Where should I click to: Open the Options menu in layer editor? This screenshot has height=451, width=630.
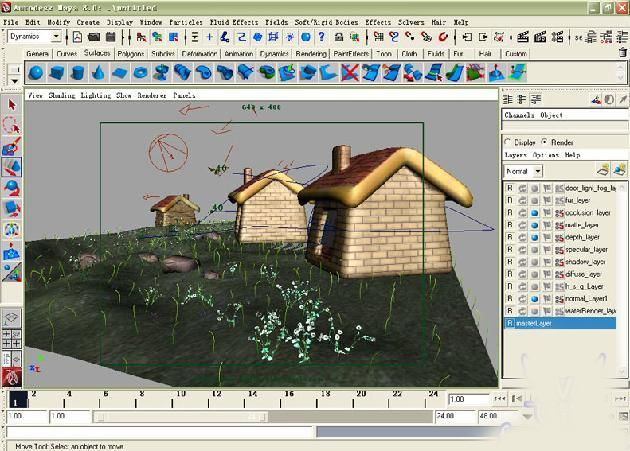point(546,155)
